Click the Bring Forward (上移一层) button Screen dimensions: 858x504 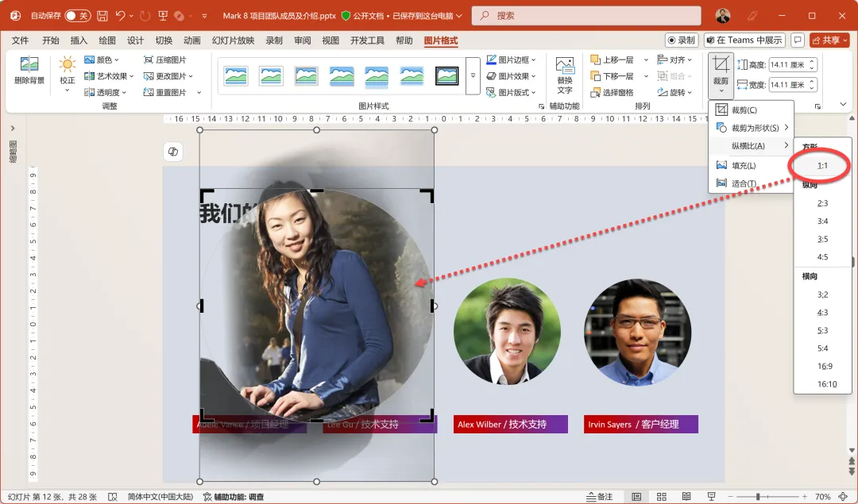click(612, 60)
